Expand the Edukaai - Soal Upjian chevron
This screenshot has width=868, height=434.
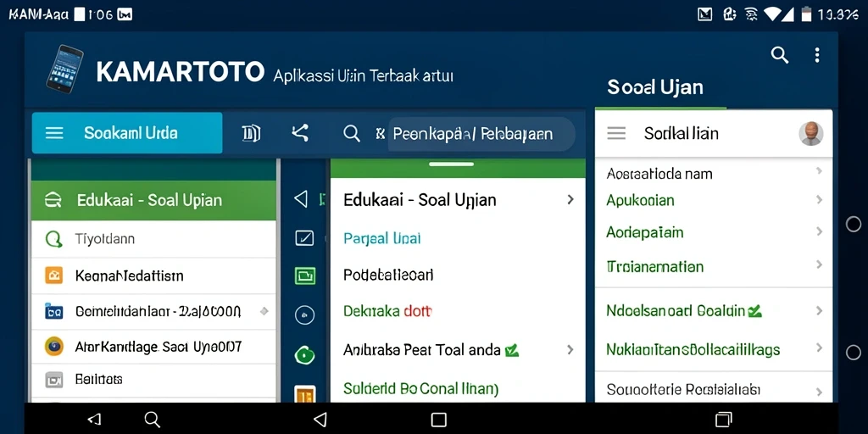570,199
